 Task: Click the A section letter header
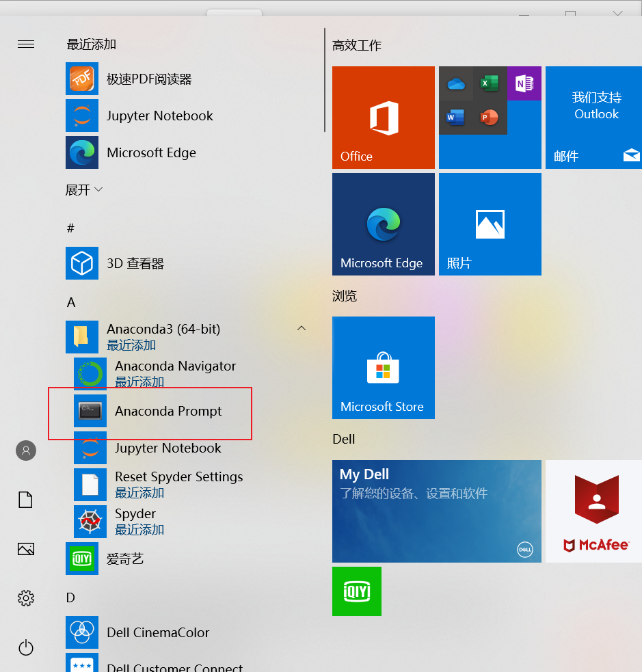(x=71, y=303)
